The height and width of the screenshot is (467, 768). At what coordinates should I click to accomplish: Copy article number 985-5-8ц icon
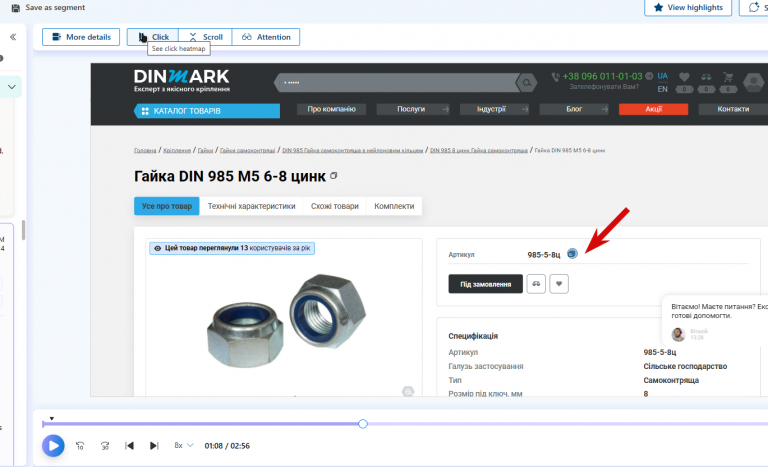(572, 253)
